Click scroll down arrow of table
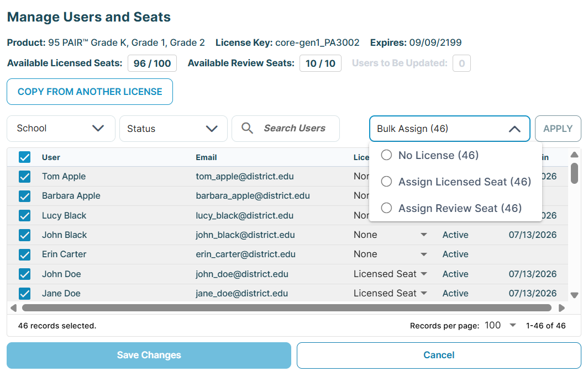The image size is (588, 377). click(x=574, y=295)
